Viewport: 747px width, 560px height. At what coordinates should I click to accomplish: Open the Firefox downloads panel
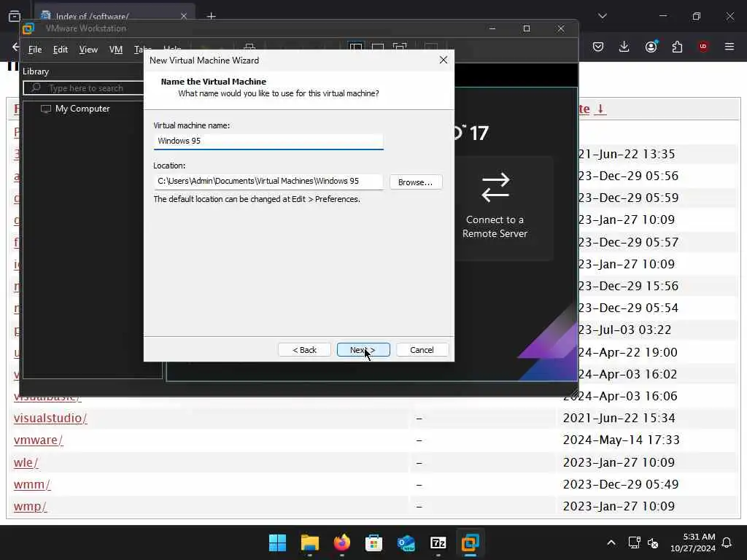pyautogui.click(x=624, y=47)
